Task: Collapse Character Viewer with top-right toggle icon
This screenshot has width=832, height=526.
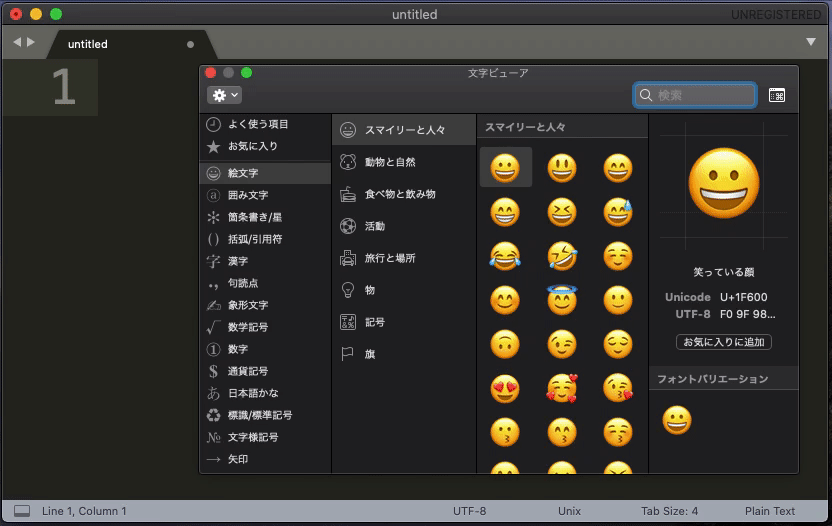Action: click(x=777, y=95)
